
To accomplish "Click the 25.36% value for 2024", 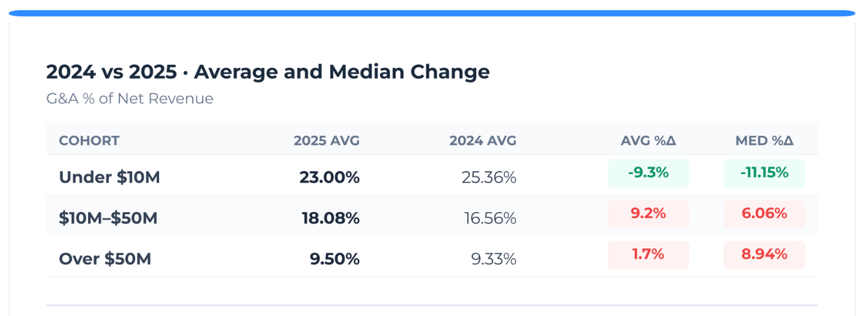I will 489,178.
